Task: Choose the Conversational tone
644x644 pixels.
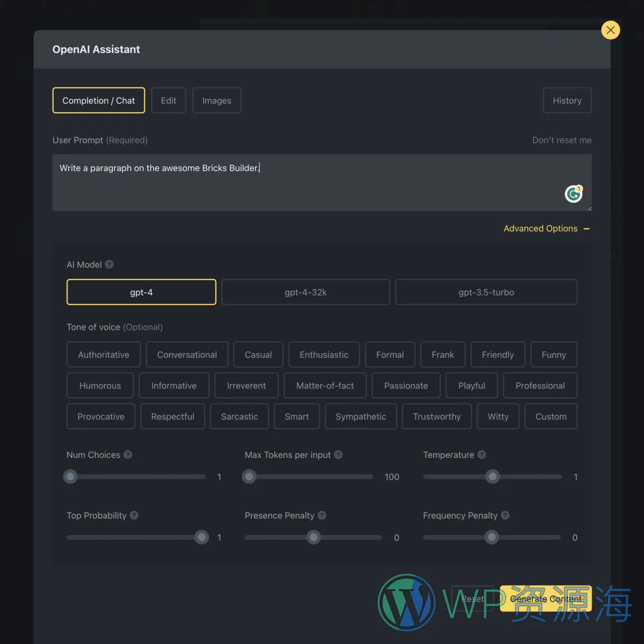Action: click(187, 355)
